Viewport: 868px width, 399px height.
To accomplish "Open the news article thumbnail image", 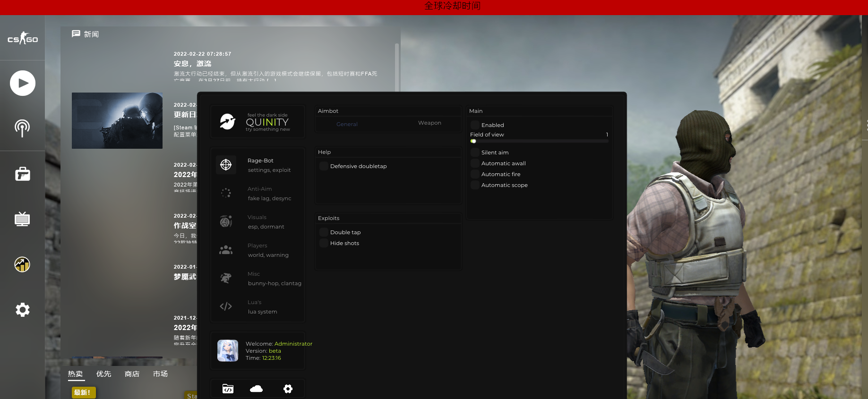I will (117, 120).
